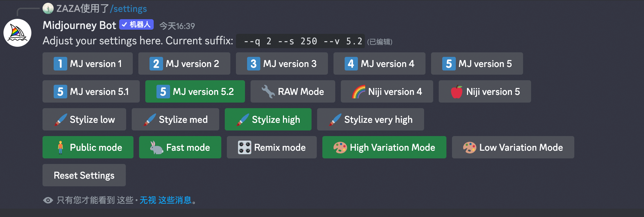Viewport: 644px width, 217px height.
Task: Click the eye icon beside 只有您才能看到
Action: (48, 200)
